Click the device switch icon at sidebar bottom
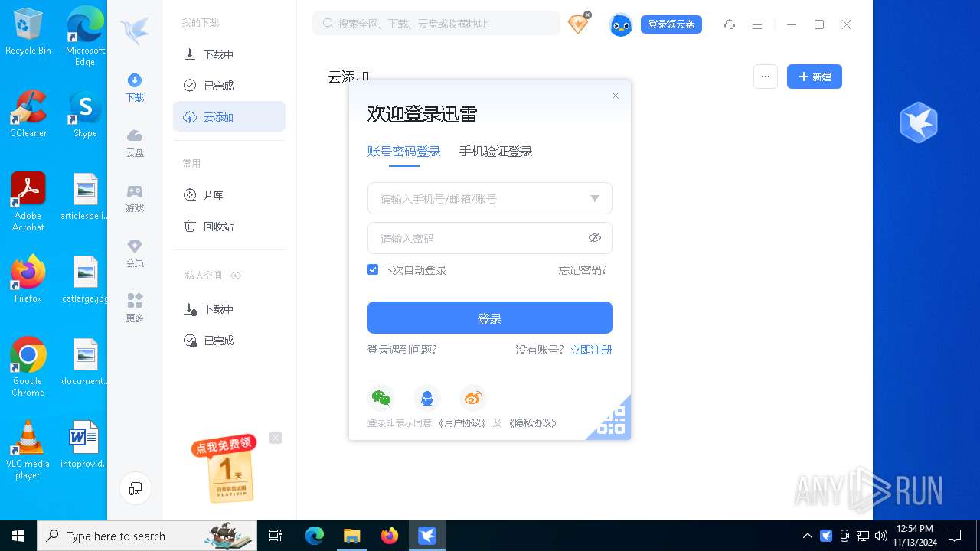 (136, 488)
